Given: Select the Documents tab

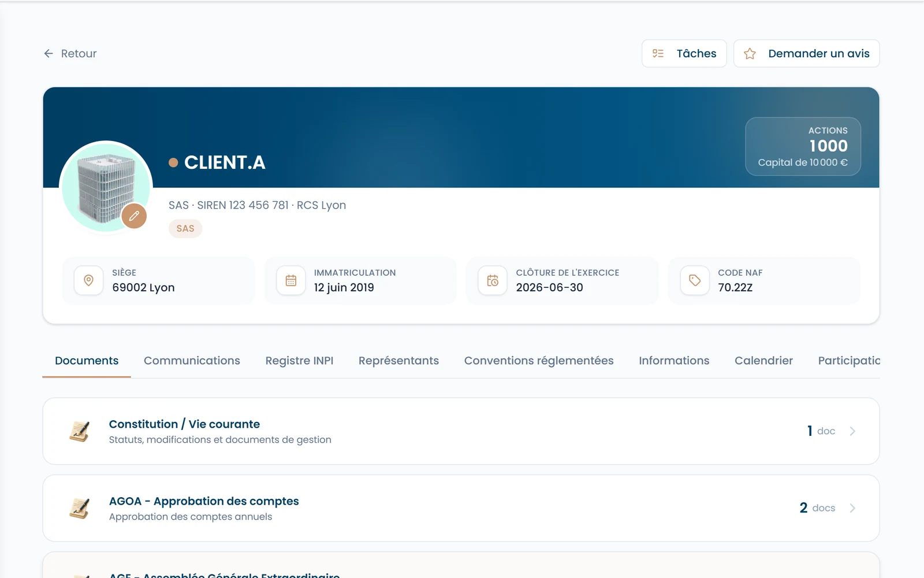Looking at the screenshot, I should coord(87,361).
